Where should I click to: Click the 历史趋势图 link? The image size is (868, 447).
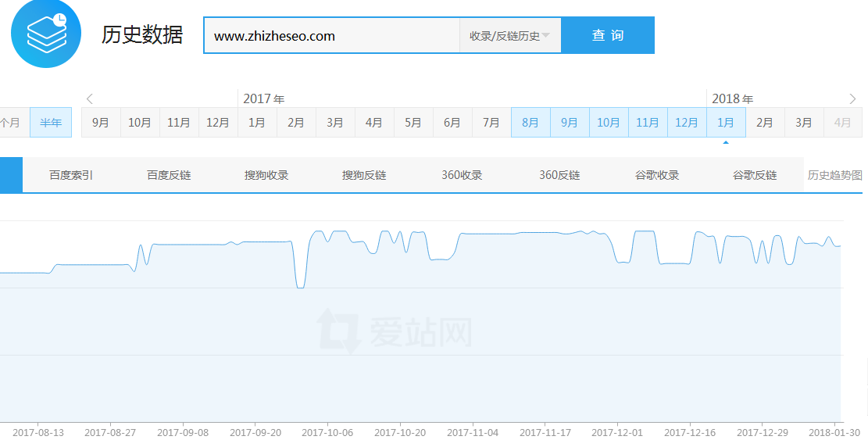834,175
